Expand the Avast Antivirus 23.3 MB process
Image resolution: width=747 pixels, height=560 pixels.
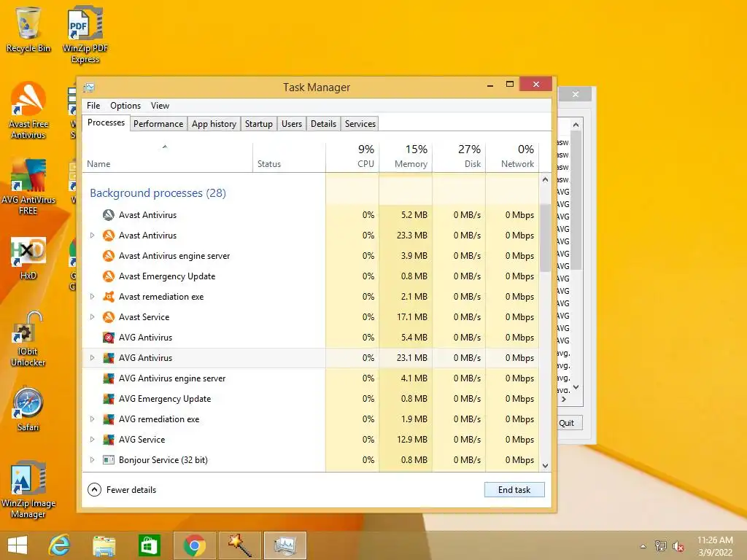[x=93, y=236]
